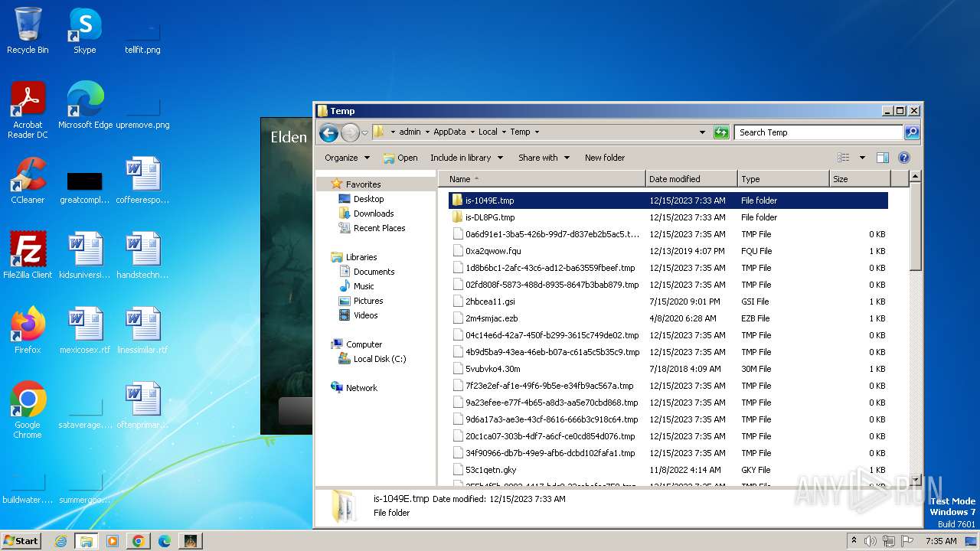Launch CCleaner desktop shortcut
Screen dimensions: 980x551
(28, 181)
